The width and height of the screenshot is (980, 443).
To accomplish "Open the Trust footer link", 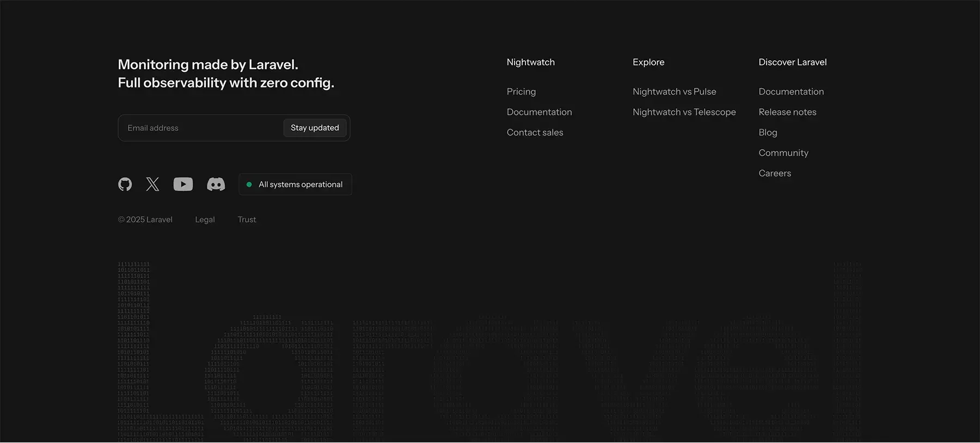I will [x=247, y=219].
